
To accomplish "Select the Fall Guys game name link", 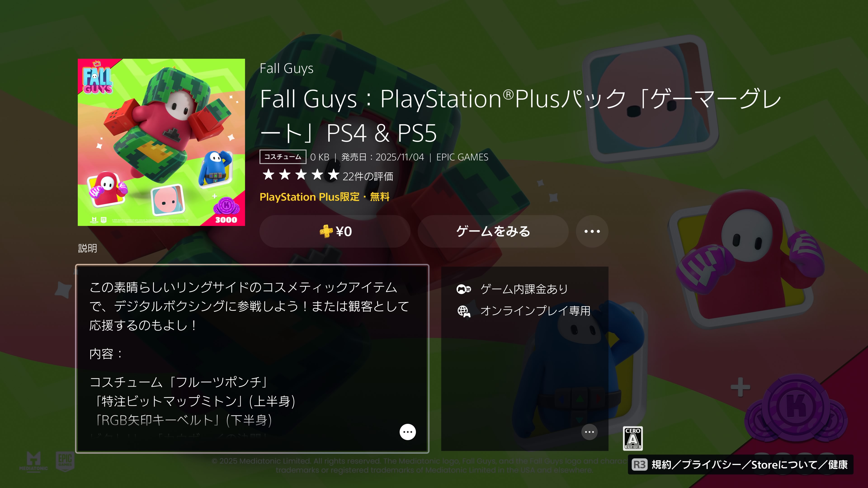I will [x=286, y=68].
